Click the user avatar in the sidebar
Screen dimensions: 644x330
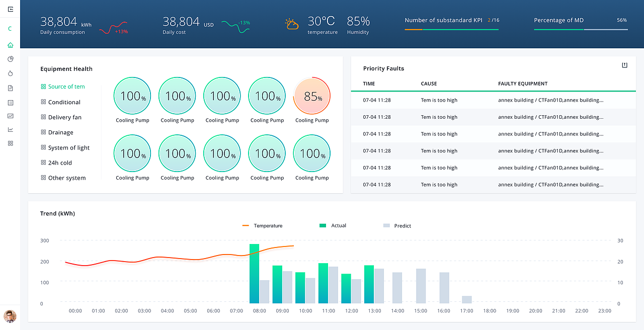pos(10,316)
